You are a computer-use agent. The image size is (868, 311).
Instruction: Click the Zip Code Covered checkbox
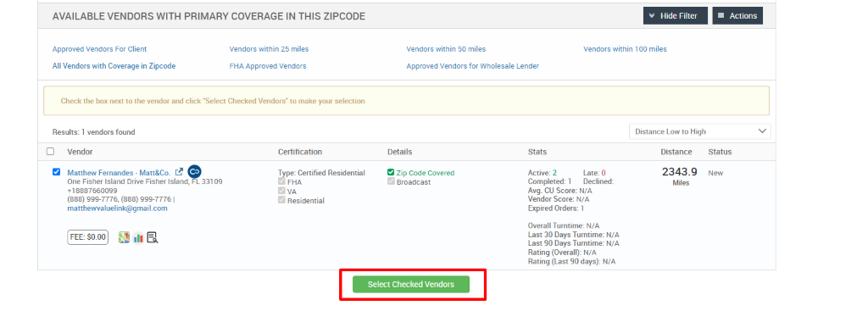coord(392,172)
